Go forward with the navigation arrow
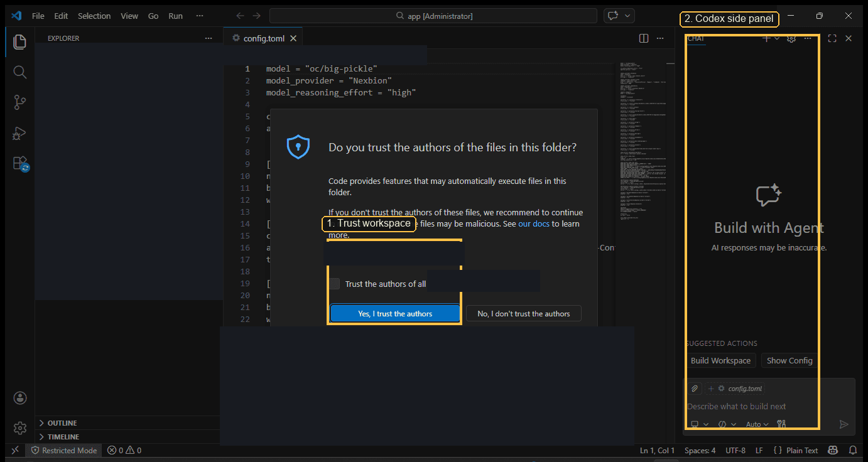This screenshot has height=462, width=868. (x=256, y=16)
